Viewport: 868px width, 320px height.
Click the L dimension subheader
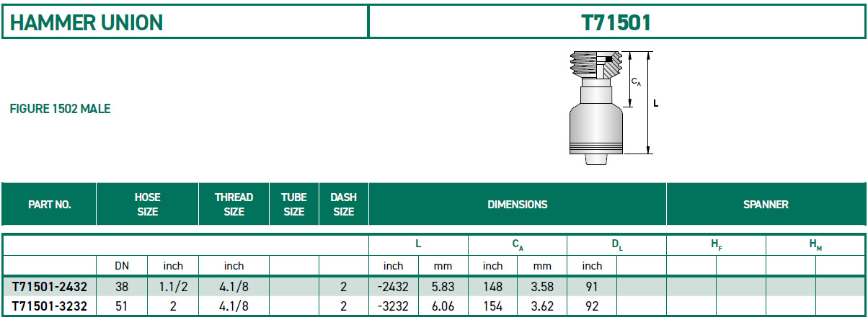click(418, 244)
